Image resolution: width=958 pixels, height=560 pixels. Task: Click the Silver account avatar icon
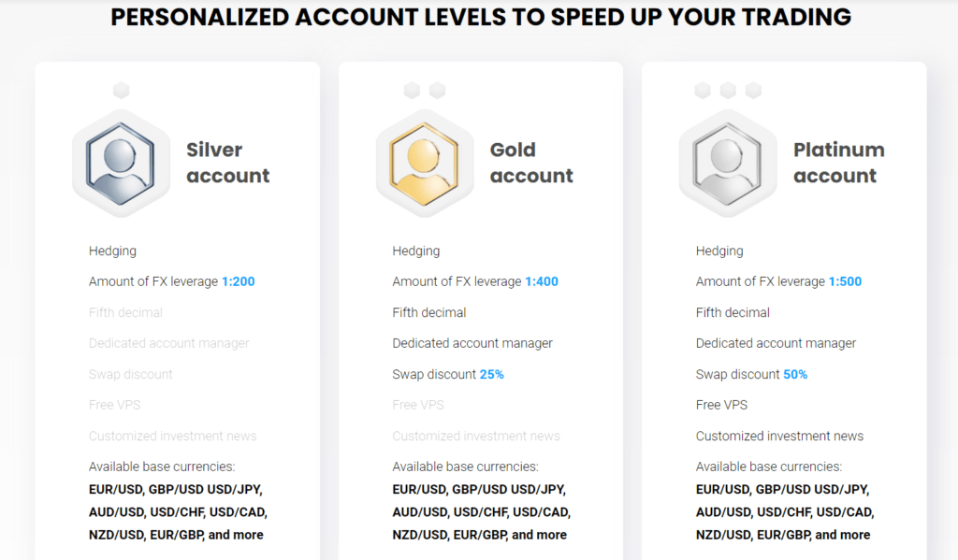(122, 163)
